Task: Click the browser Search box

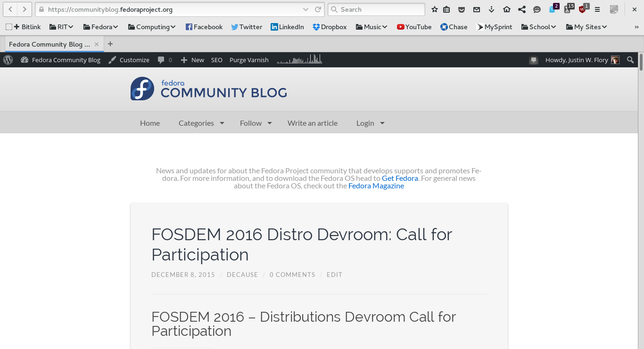Action: coord(376,9)
